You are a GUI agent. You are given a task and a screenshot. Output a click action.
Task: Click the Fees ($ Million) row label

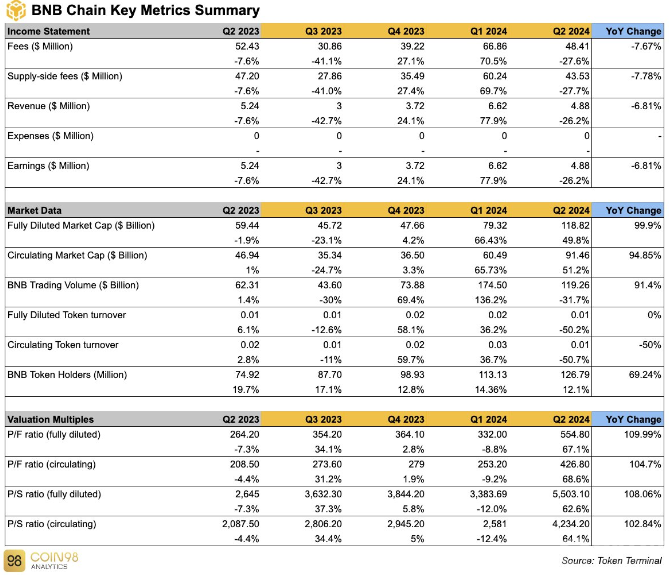(40, 46)
